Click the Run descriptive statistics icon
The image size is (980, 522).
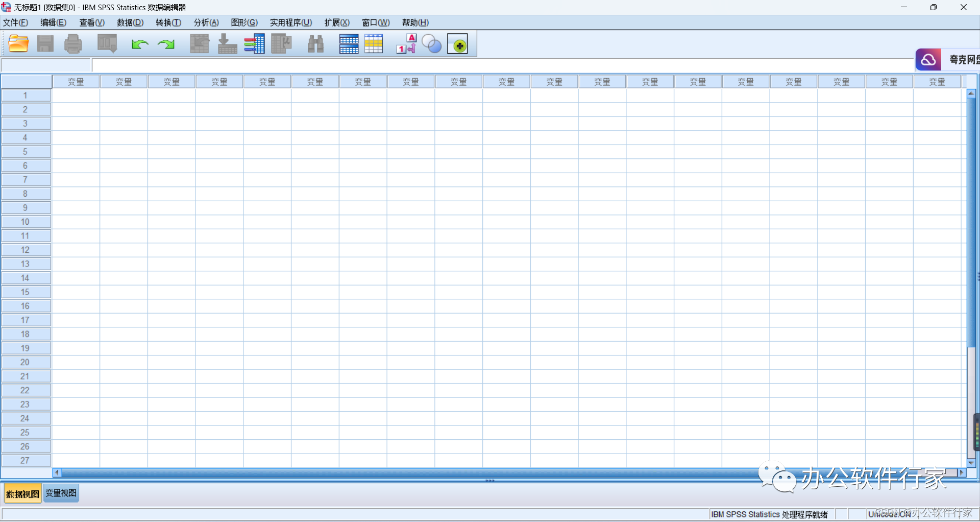point(281,44)
